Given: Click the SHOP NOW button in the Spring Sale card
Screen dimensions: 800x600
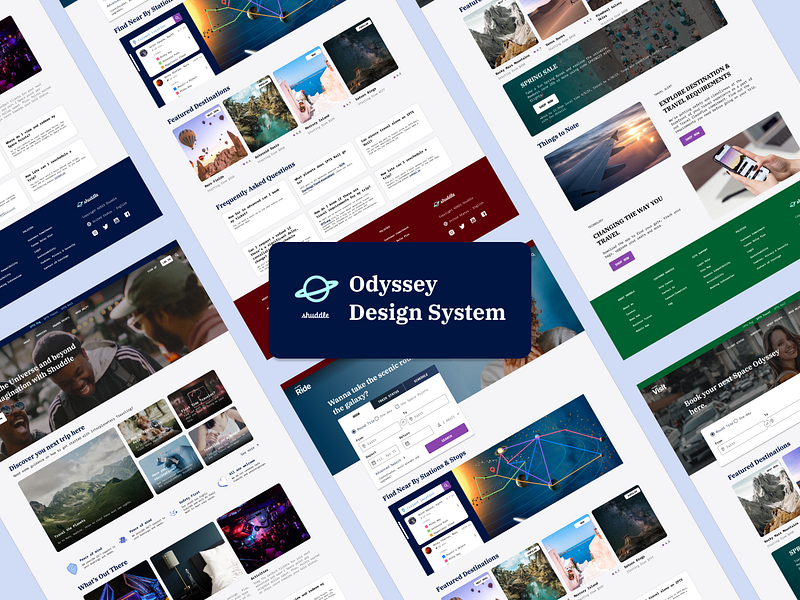Looking at the screenshot, I should 546,104.
